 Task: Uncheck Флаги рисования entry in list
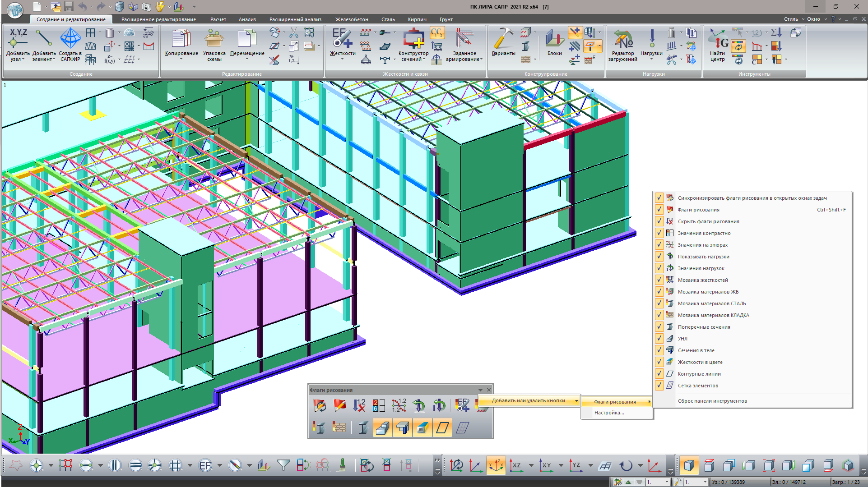[659, 209]
